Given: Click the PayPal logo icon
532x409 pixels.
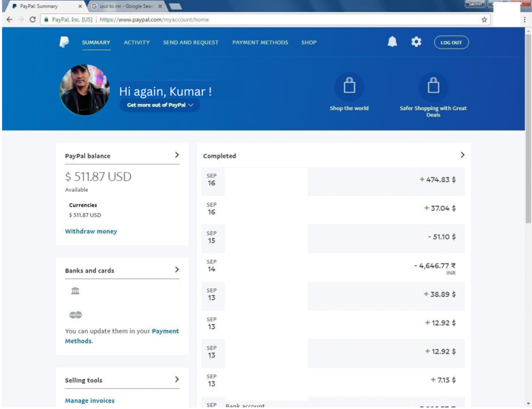Looking at the screenshot, I should coord(64,42).
